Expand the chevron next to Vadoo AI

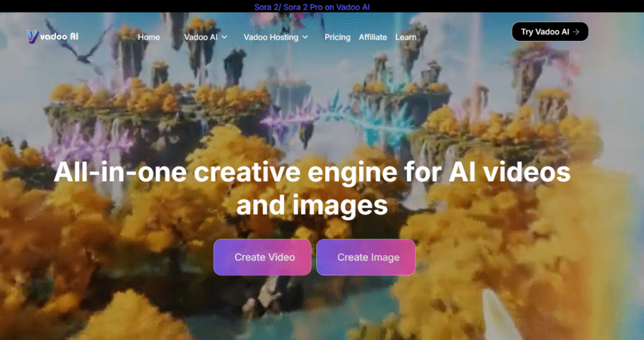pos(225,37)
